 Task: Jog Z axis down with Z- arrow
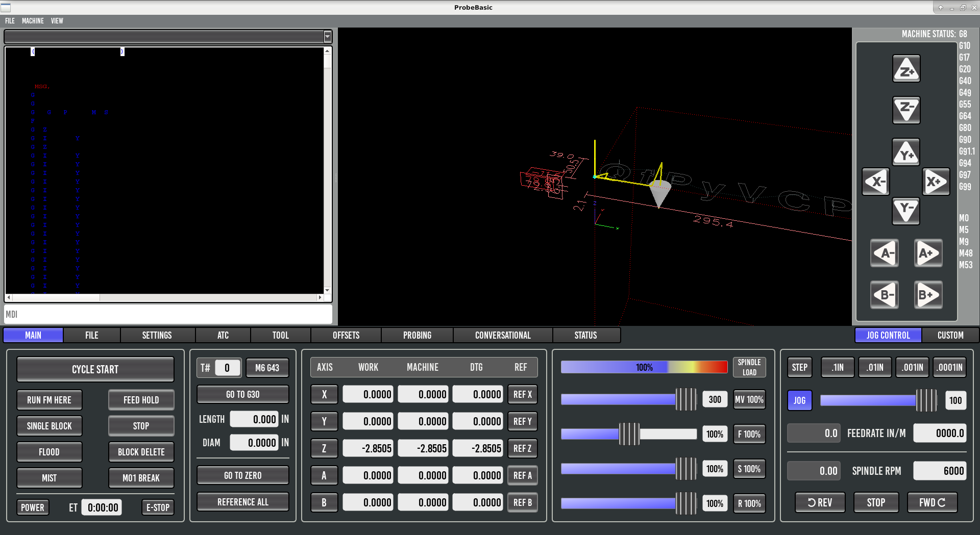(x=906, y=110)
